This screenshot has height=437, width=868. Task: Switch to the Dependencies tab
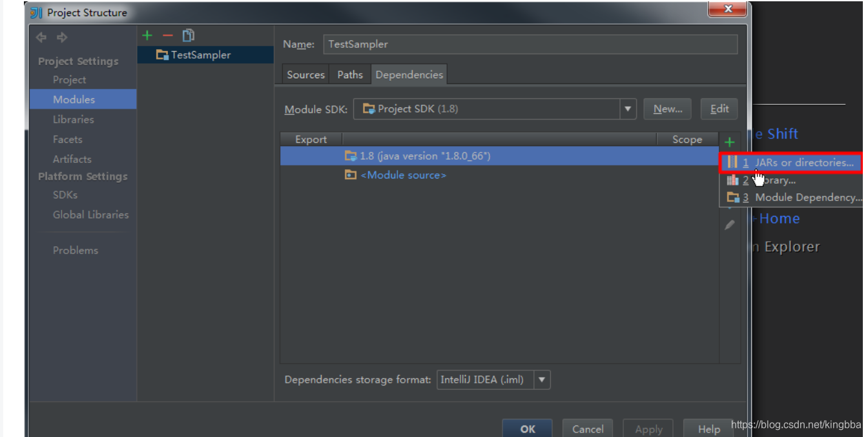tap(409, 74)
